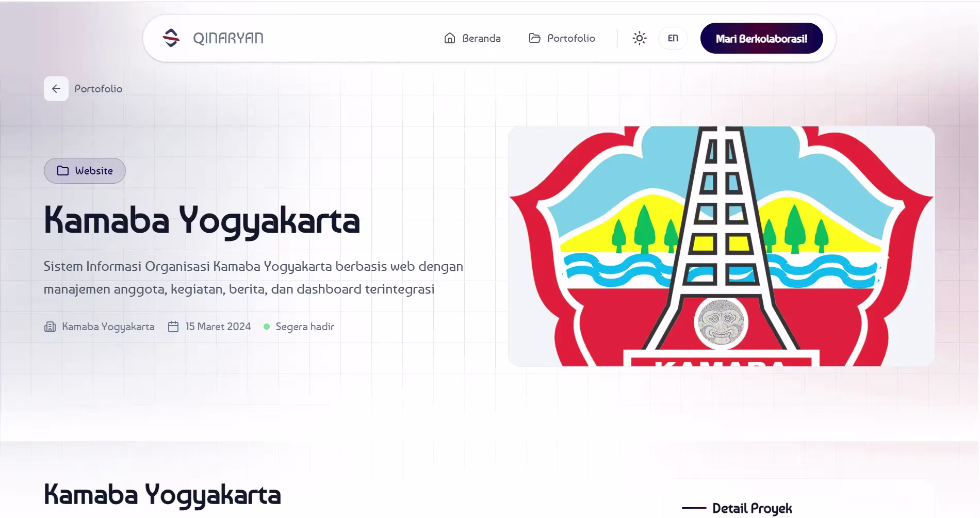Viewport: 980px width, 518px height.
Task: Click the Detail Proyek heading
Action: [x=752, y=508]
